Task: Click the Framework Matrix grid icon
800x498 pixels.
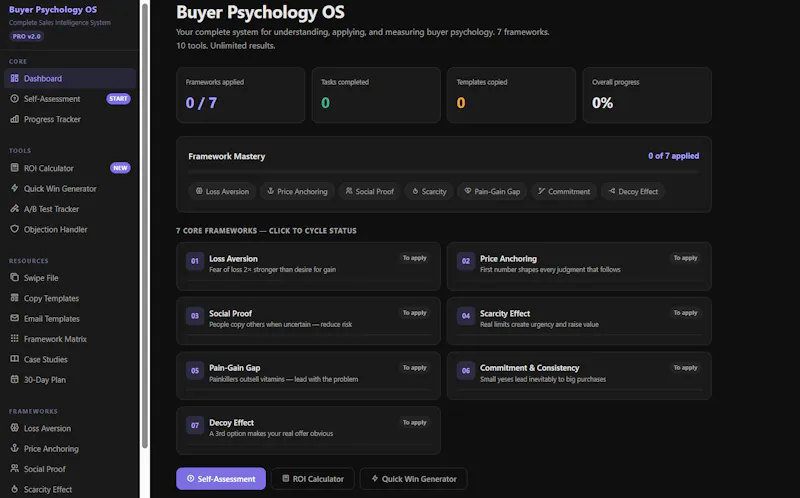Action: coord(14,339)
